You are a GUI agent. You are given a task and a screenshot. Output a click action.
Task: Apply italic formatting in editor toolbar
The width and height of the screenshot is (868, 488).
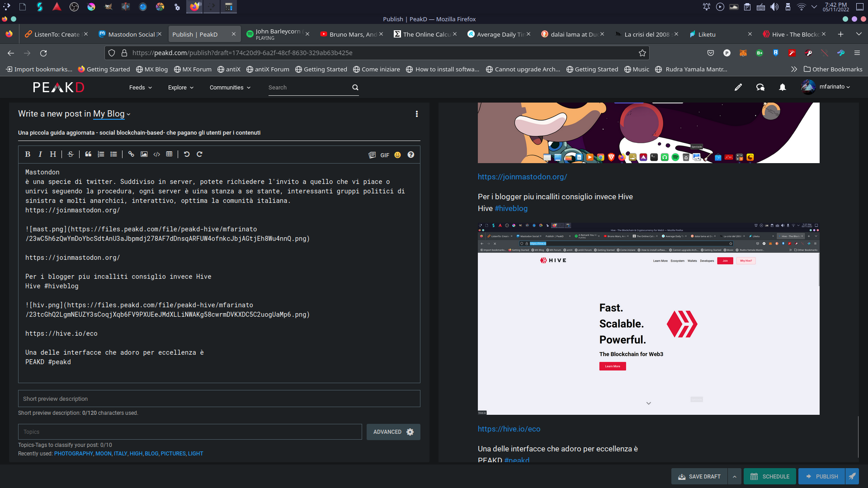40,155
